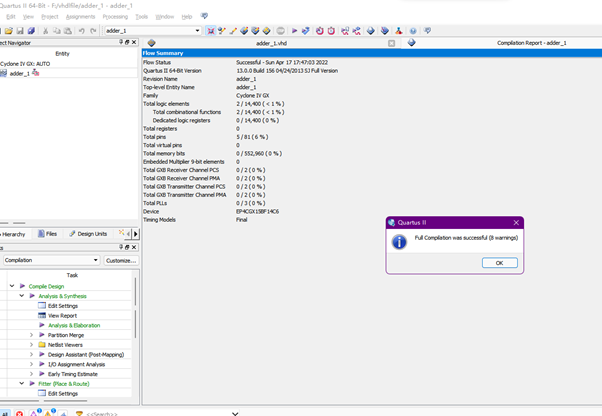Cut selection with the scissors icon

coord(45,31)
